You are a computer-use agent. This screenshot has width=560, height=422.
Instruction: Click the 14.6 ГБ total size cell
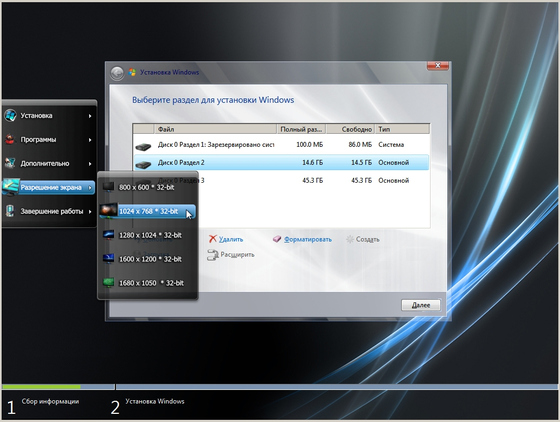(312, 162)
